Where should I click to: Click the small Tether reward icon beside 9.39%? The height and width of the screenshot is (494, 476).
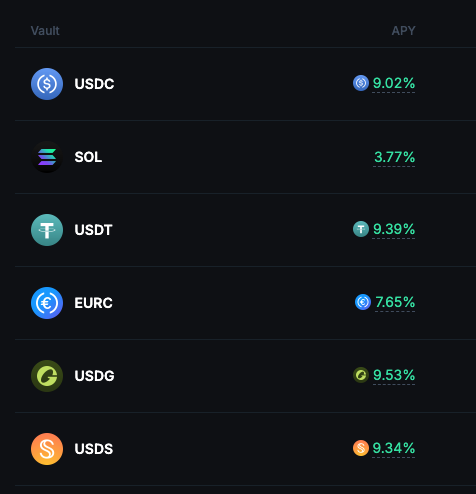point(361,229)
